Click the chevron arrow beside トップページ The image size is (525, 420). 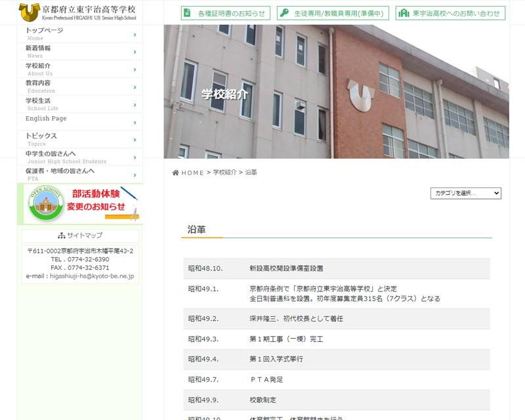click(x=135, y=34)
